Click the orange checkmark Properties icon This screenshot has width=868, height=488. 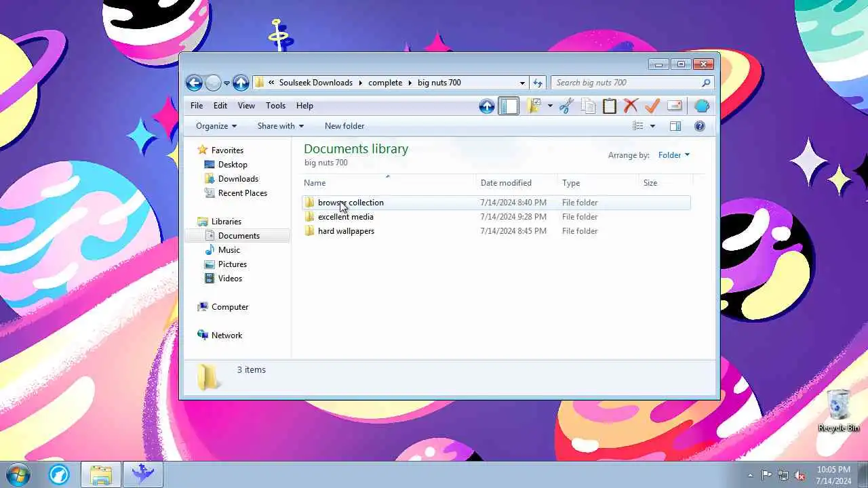coord(652,106)
